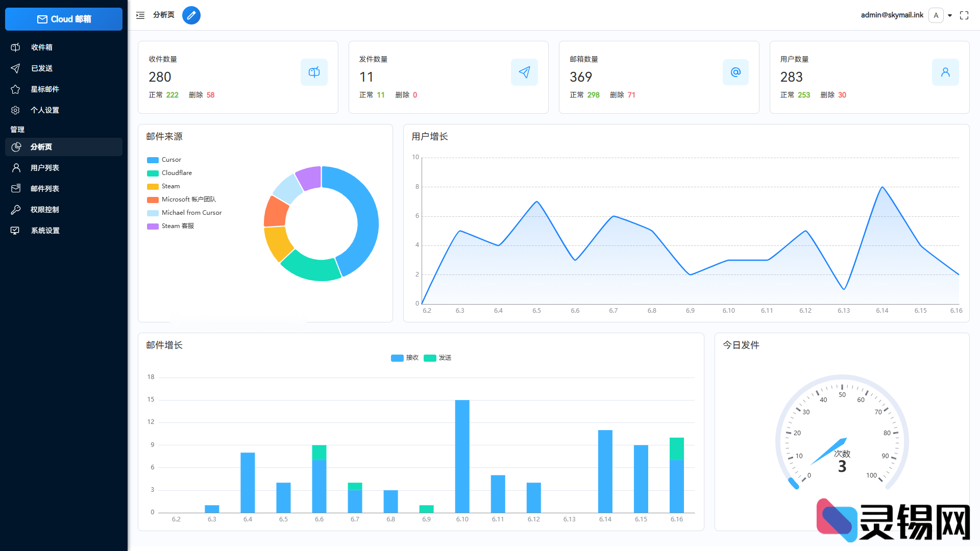
Task: Hide the Cursor series in 邮件来源 legend
Action: [x=163, y=160]
